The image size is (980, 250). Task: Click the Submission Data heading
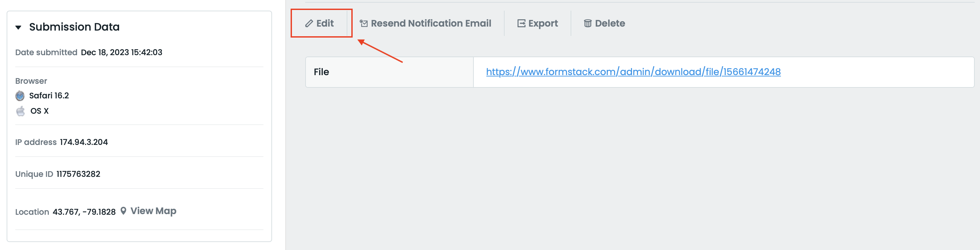pyautogui.click(x=74, y=27)
